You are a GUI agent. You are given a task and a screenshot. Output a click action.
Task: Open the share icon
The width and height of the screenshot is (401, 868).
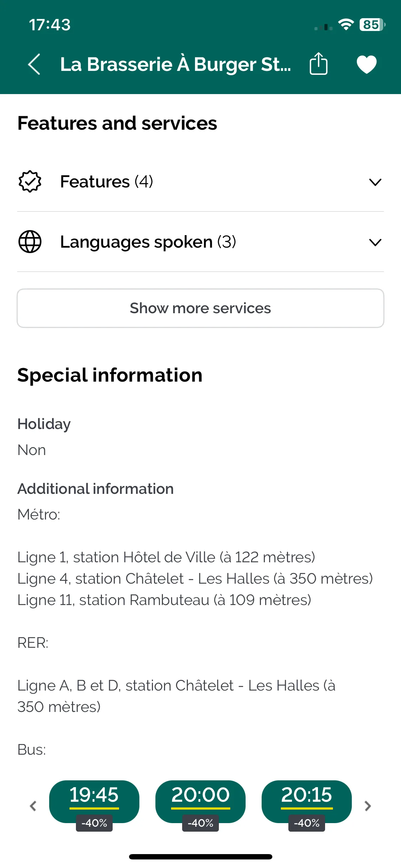318,64
